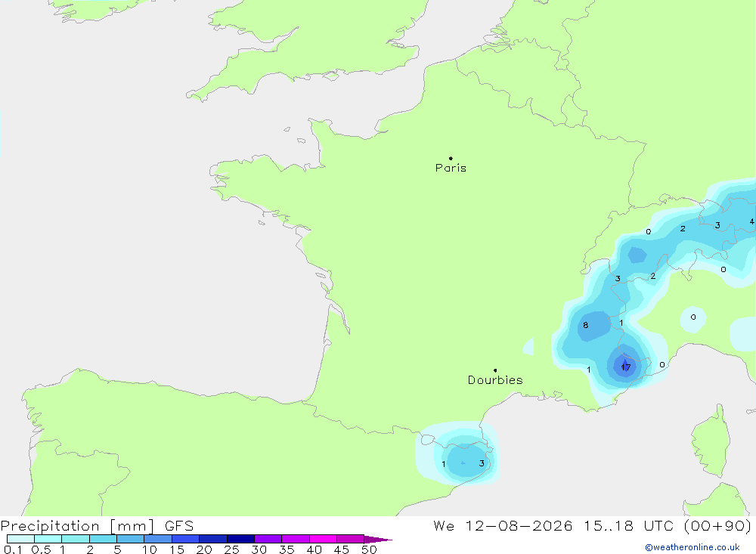Click the legend swatch between 0.1 and 0.5
Image resolution: width=756 pixels, height=554 pixels.
point(20,539)
